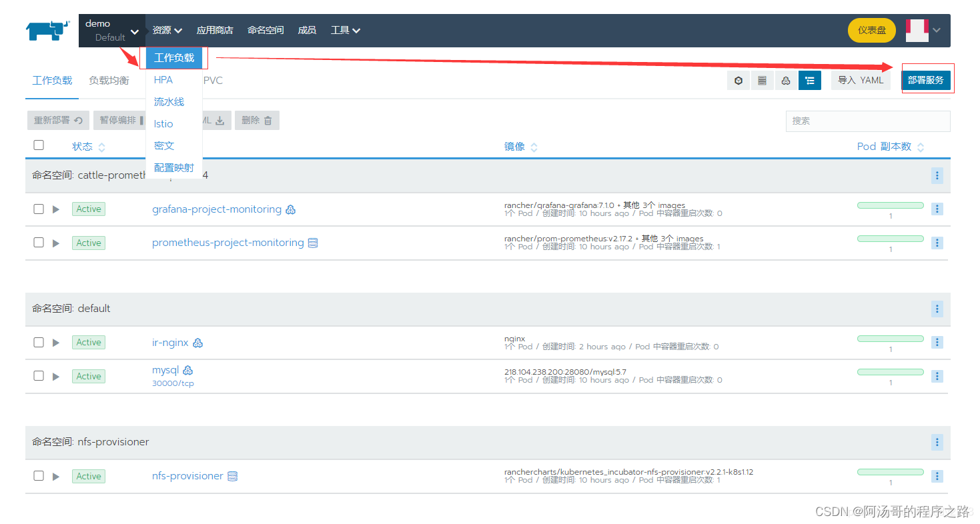Sort by 镜像 column

[521, 147]
